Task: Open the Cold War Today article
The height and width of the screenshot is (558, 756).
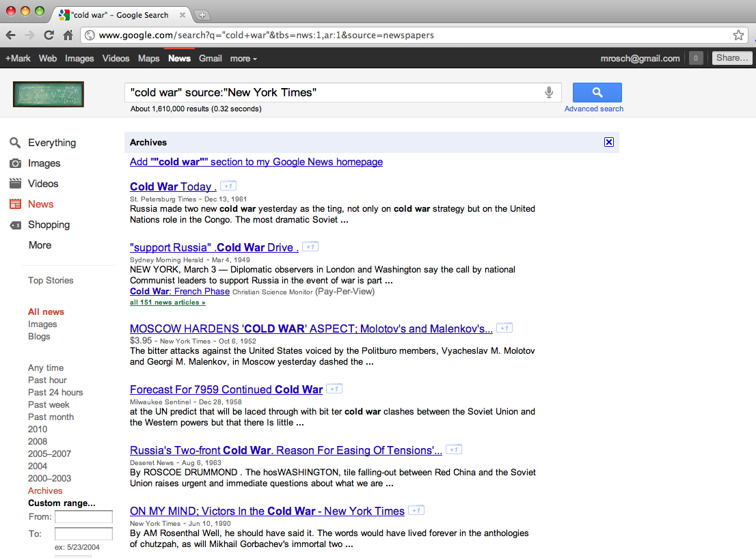Action: 173,186
